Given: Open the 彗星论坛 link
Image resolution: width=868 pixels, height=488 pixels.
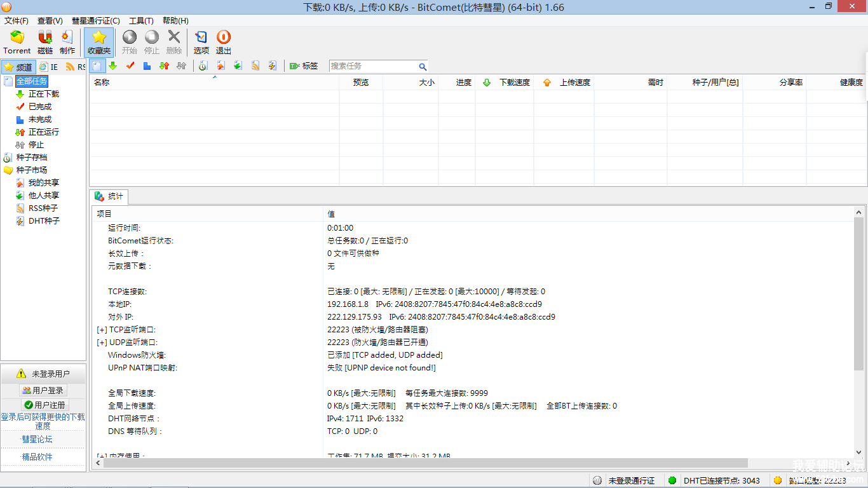Looking at the screenshot, I should [37, 439].
